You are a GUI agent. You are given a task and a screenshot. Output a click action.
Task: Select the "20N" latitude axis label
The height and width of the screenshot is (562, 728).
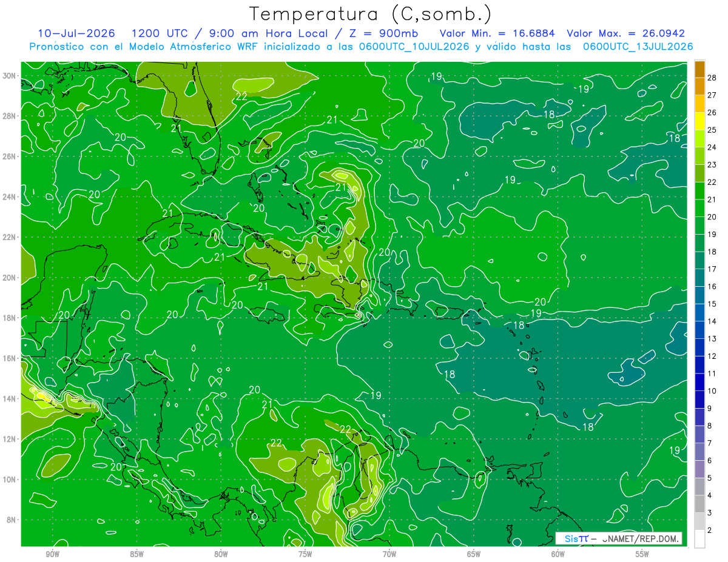tap(10, 278)
